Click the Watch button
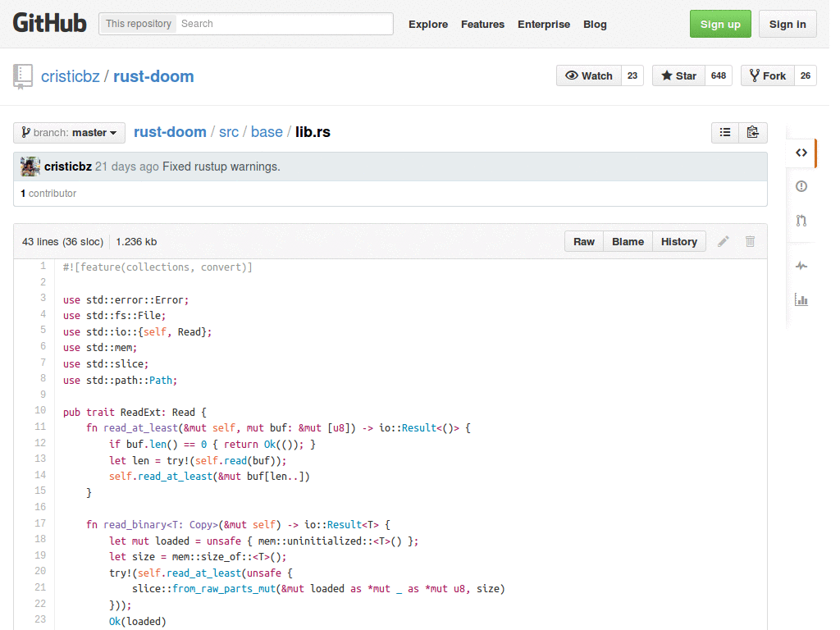The height and width of the screenshot is (630, 840). [x=589, y=75]
